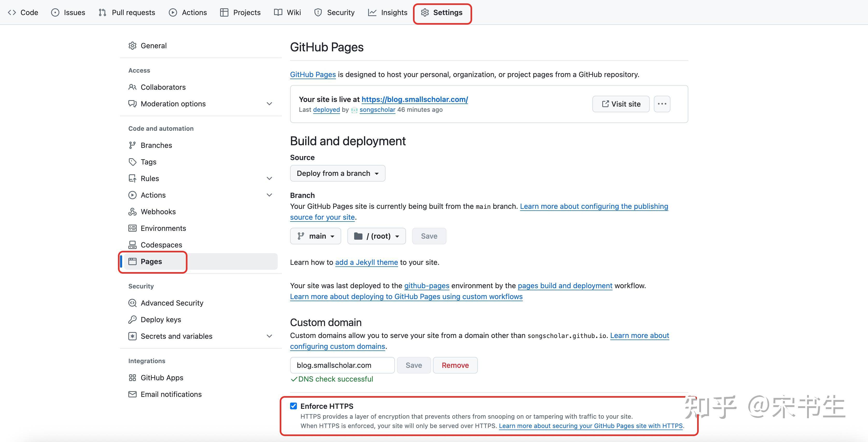Click the Pages browser icon in sidebar

132,261
